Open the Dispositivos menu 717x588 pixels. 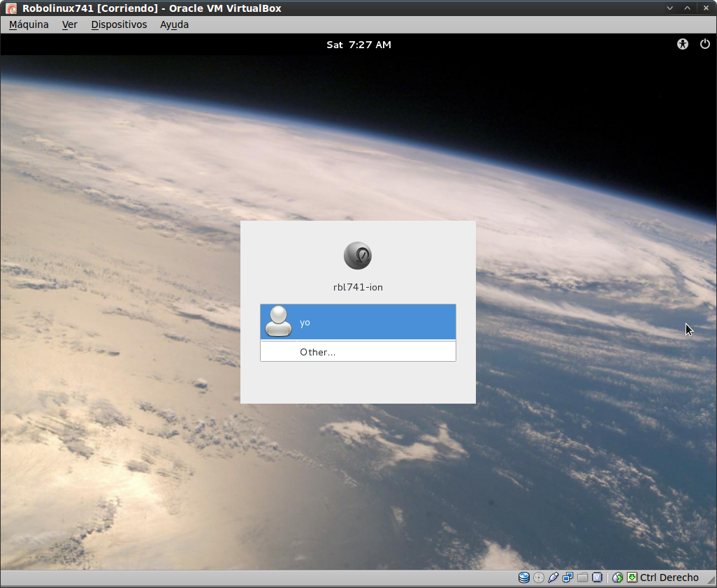119,24
